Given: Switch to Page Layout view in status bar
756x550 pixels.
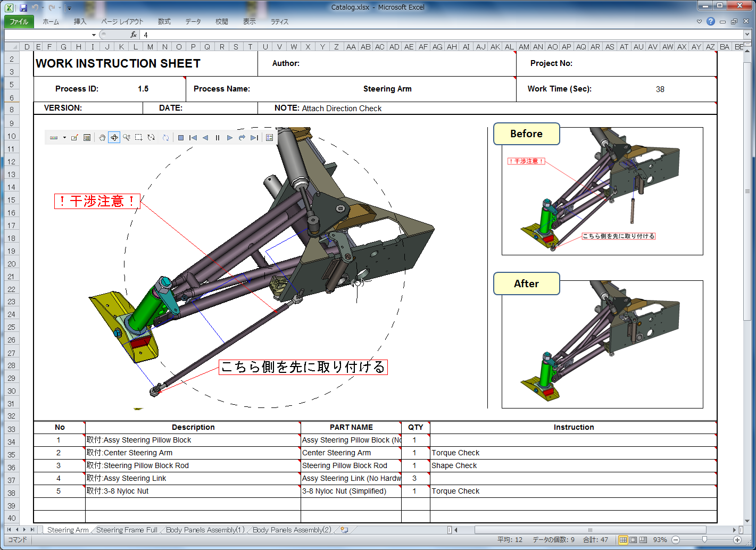Looking at the screenshot, I should click(x=633, y=540).
